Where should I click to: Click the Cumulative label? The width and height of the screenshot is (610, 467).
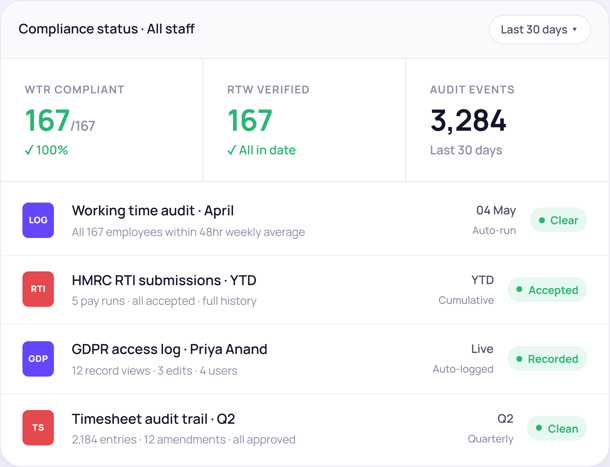coord(466,300)
